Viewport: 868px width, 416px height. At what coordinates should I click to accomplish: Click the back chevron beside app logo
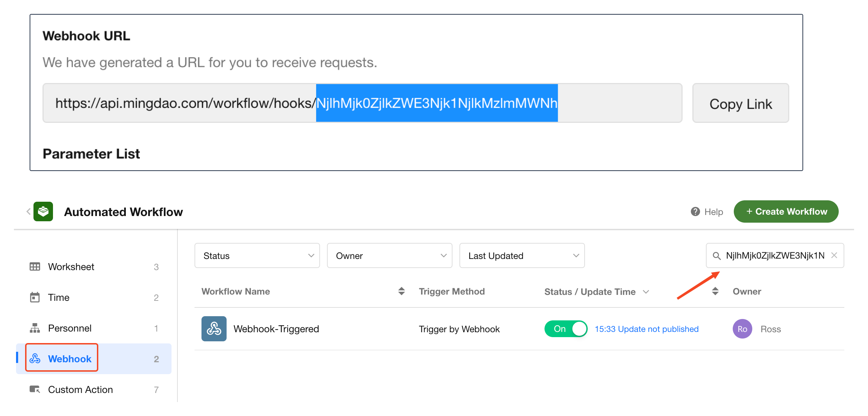[28, 211]
